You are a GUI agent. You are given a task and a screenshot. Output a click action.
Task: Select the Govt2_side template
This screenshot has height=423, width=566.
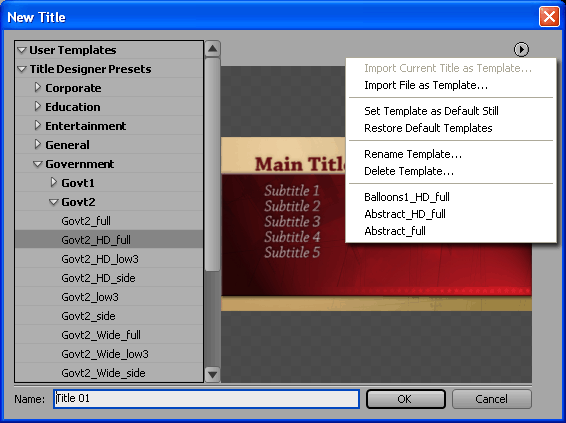pos(109,316)
